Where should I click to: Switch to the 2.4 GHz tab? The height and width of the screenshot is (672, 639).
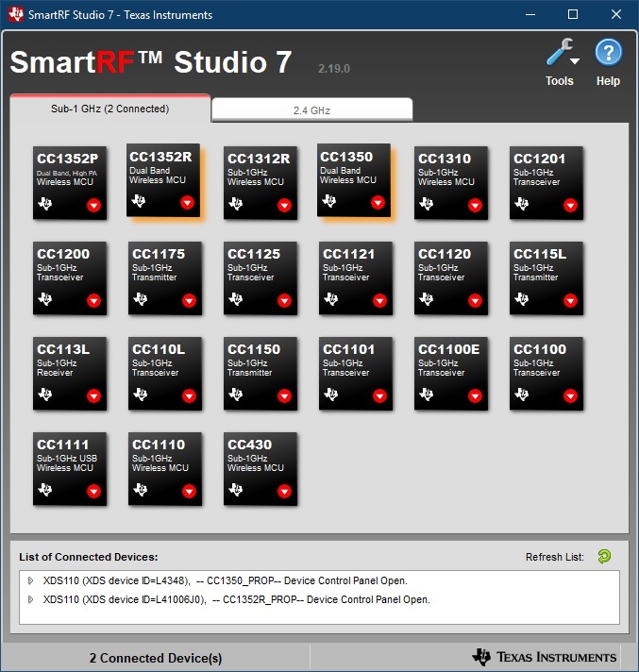312,110
